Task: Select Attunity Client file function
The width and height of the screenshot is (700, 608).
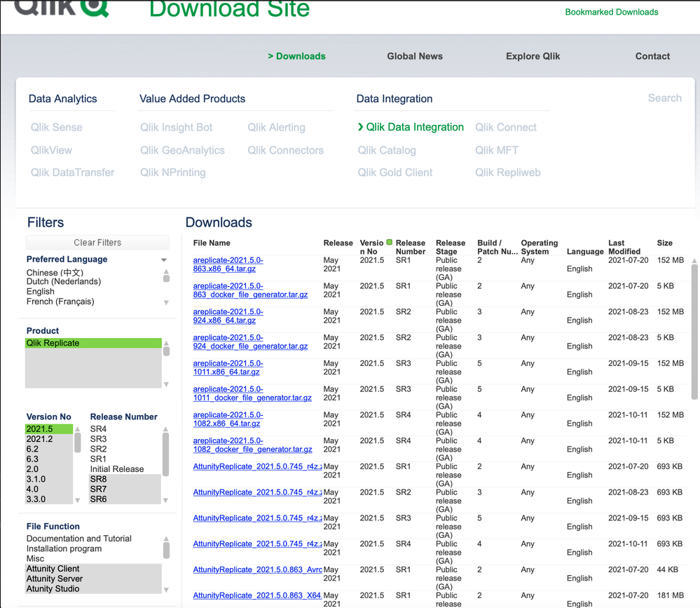Action: pyautogui.click(x=93, y=569)
